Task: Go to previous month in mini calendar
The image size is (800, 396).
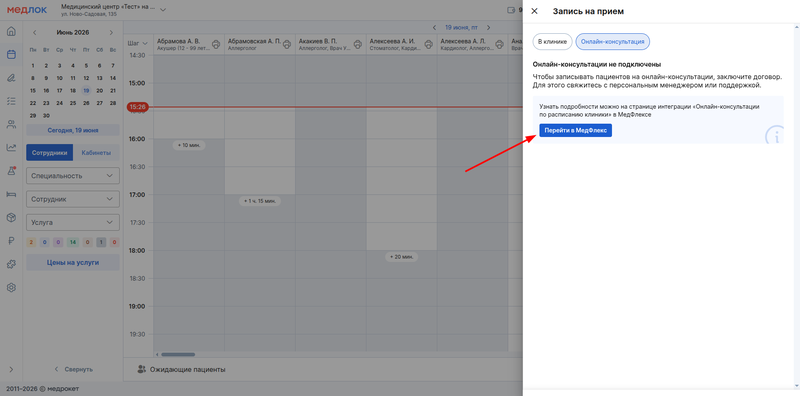Action: [x=35, y=32]
